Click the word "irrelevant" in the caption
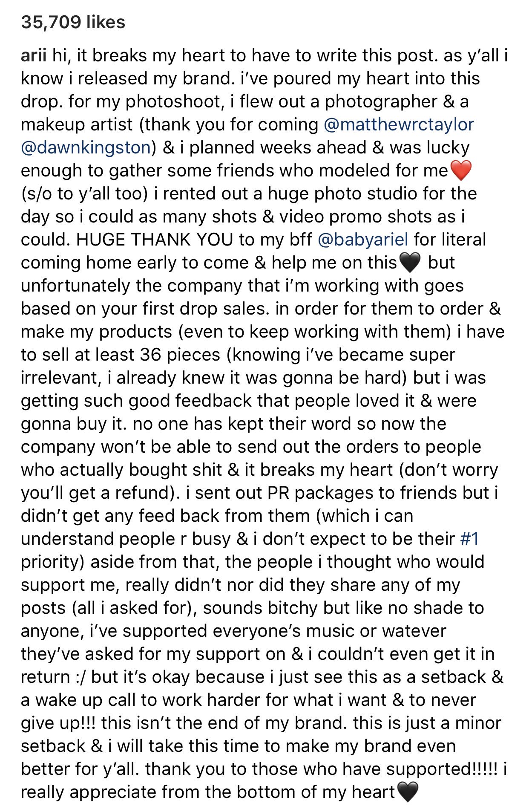This screenshot has width=529, height=812. pos(58,378)
